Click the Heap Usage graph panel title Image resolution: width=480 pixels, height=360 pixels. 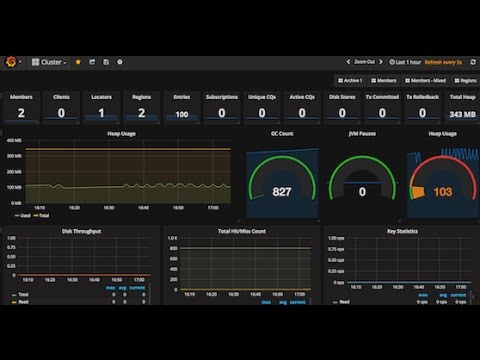coord(121,134)
